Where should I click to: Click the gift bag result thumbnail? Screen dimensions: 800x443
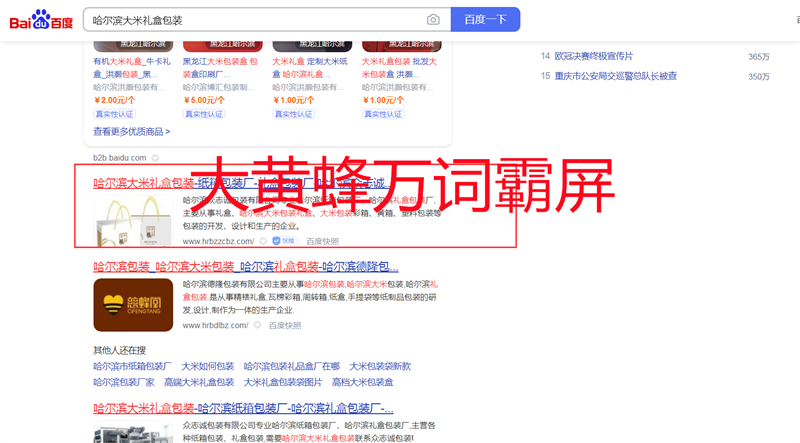pos(133,220)
